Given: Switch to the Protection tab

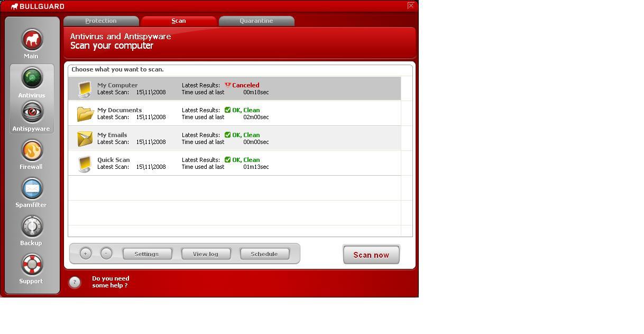Looking at the screenshot, I should (101, 21).
